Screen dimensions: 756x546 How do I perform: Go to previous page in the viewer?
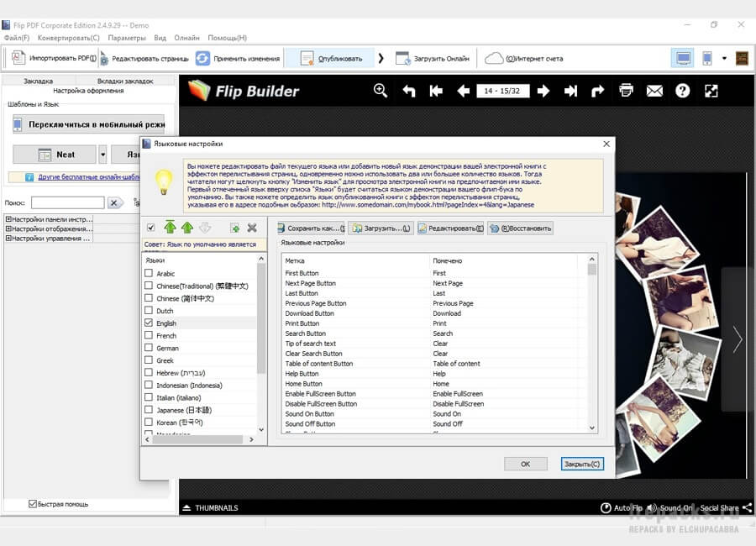click(x=464, y=91)
